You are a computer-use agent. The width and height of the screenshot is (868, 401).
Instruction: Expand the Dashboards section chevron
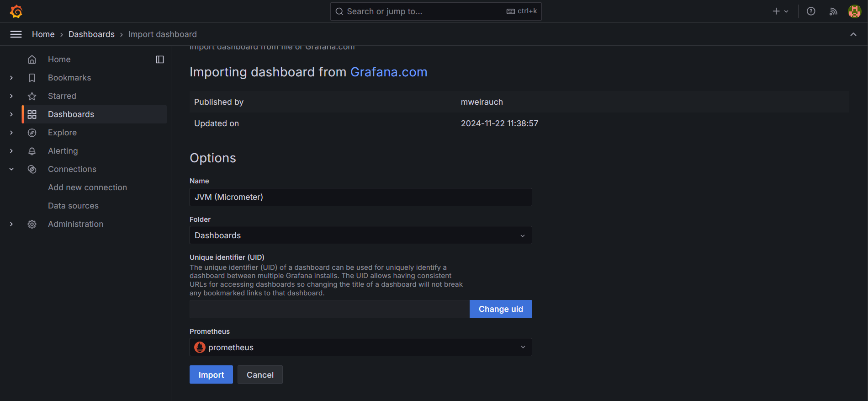pyautogui.click(x=11, y=114)
